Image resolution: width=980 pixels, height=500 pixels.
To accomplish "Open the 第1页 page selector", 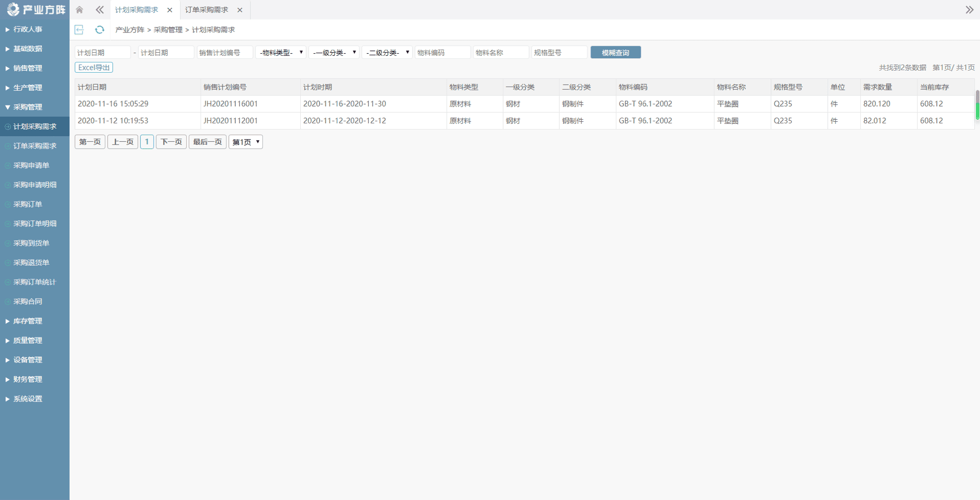I will (246, 142).
